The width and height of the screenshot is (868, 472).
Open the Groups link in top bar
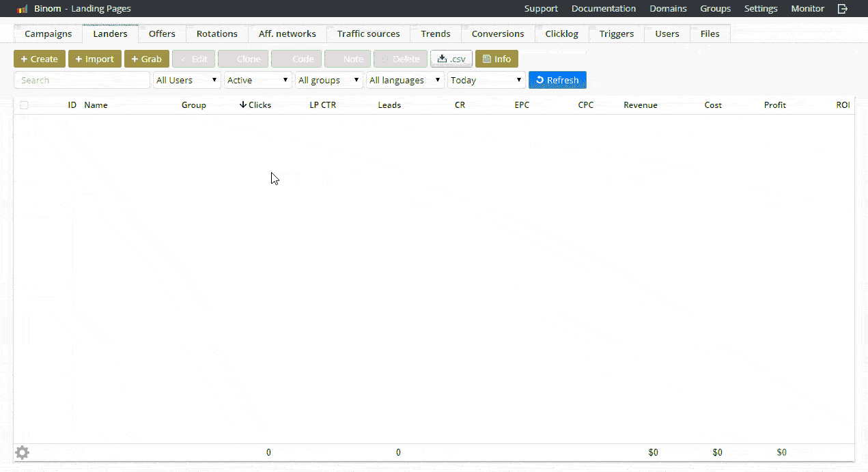tap(715, 9)
